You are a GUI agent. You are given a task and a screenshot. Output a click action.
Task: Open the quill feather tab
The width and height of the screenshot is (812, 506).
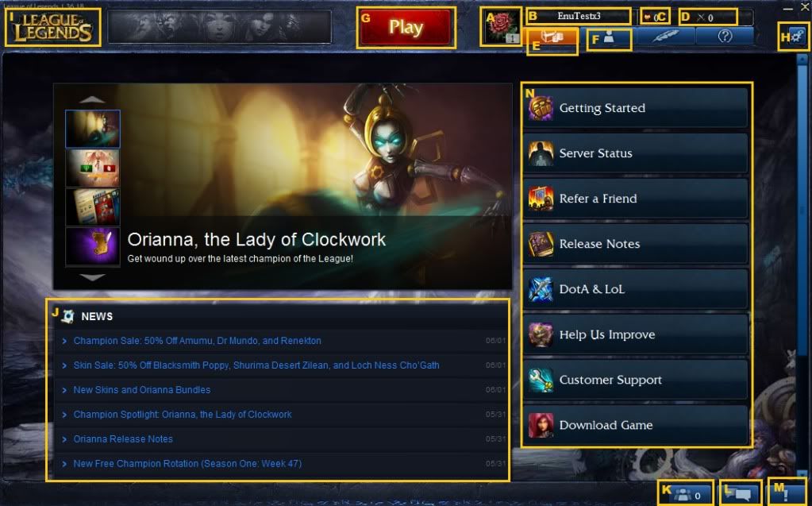(x=665, y=36)
